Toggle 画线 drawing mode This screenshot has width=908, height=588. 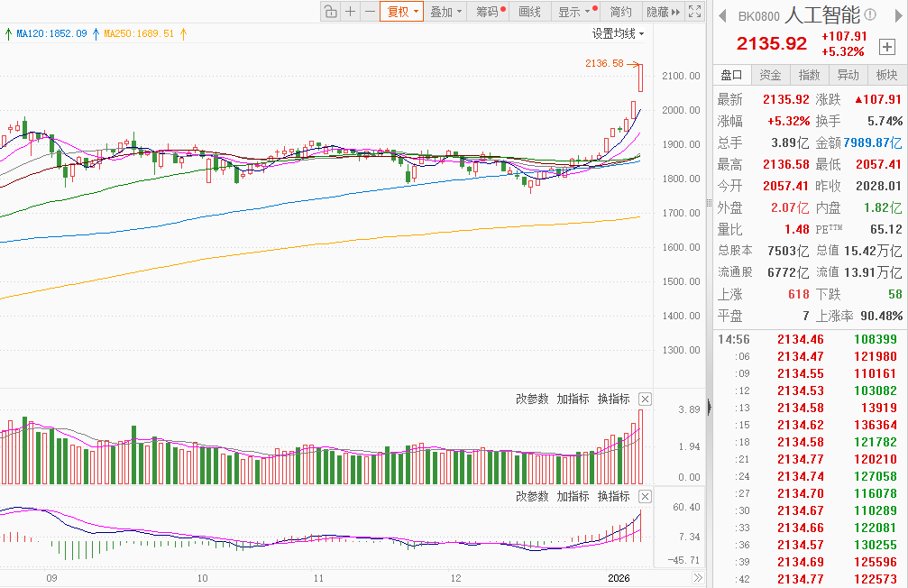click(530, 12)
